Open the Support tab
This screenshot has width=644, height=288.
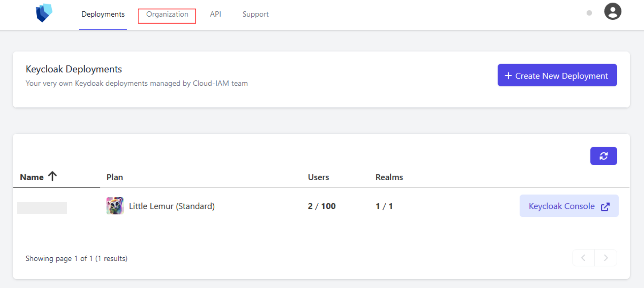pyautogui.click(x=256, y=14)
